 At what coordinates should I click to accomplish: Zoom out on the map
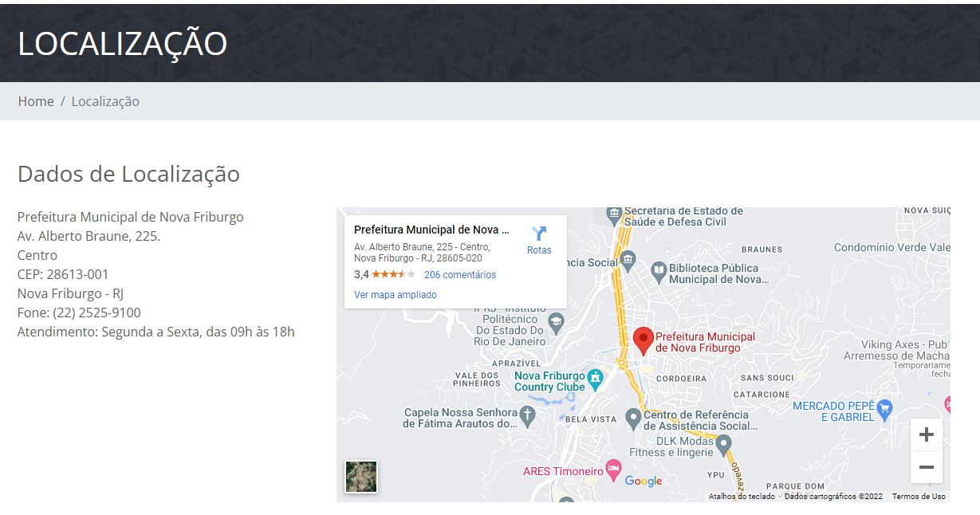coord(926,467)
